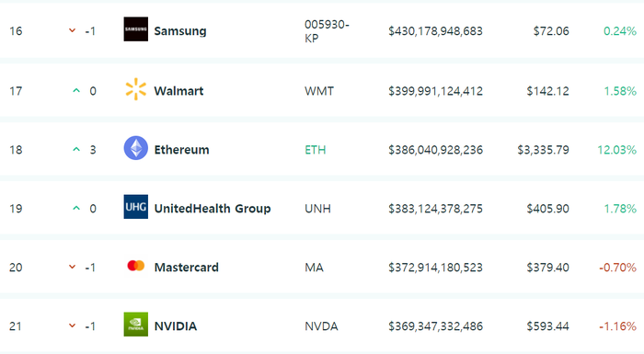This screenshot has height=354, width=644.
Task: Click Mastercard's red down rank arrow
Action: click(x=73, y=267)
